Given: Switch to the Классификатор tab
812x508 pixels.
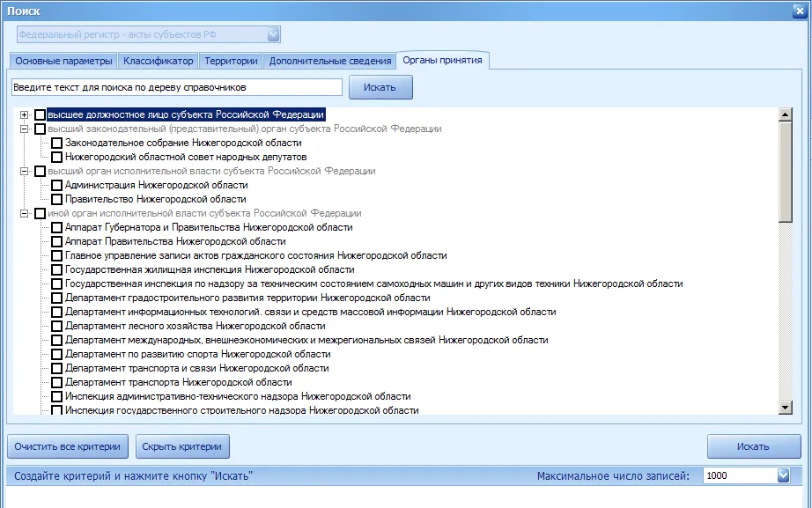Looking at the screenshot, I should (158, 61).
